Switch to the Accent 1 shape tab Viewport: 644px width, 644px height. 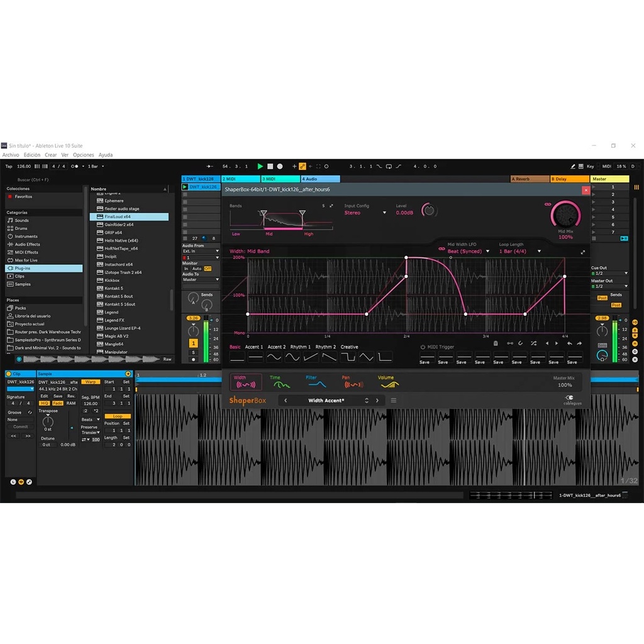pyautogui.click(x=254, y=347)
